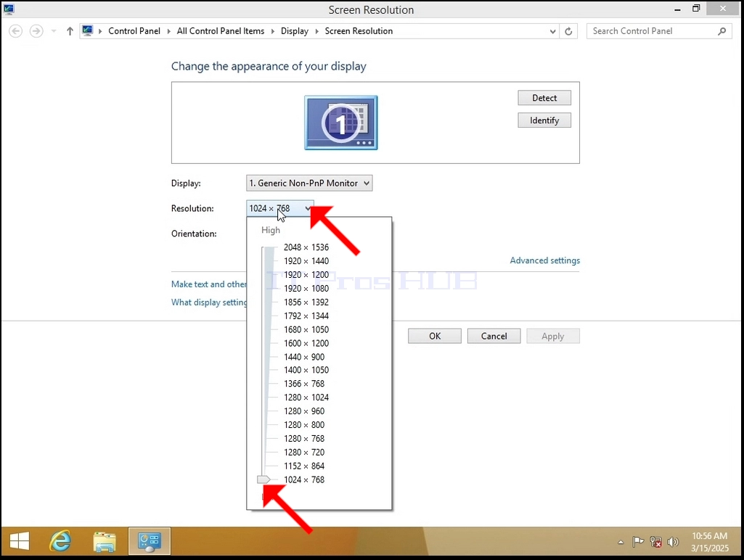The image size is (744, 560).
Task: Set resolution to 1280 × 960
Action: coord(304,411)
